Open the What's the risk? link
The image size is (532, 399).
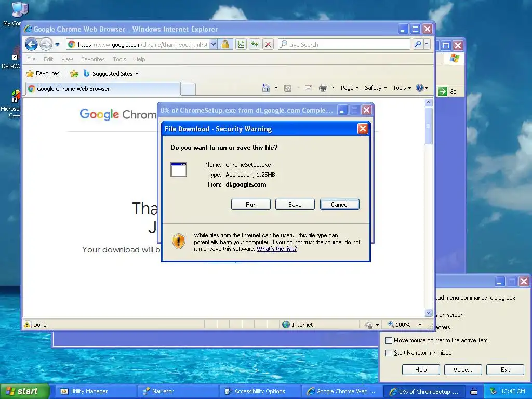[x=276, y=249]
